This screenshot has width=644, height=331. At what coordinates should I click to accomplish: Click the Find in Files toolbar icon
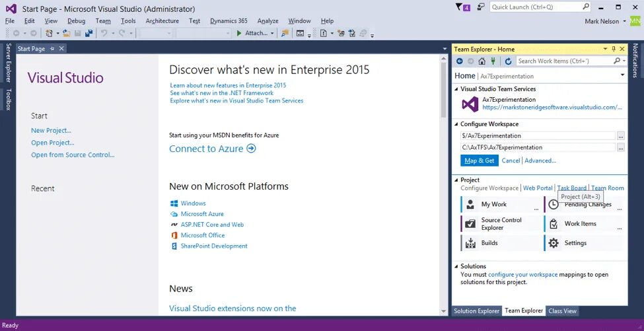[285, 33]
